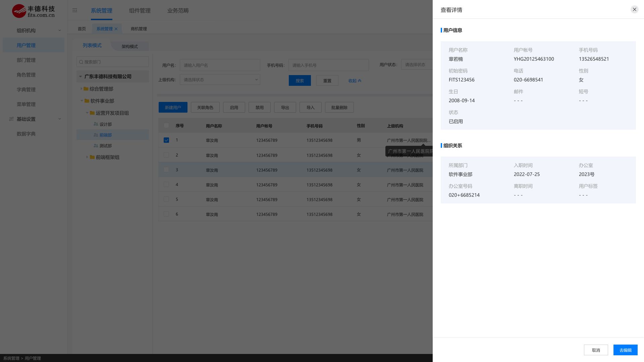644x362 pixels.
Task: Click the 关联角色 button
Action: pyautogui.click(x=205, y=107)
